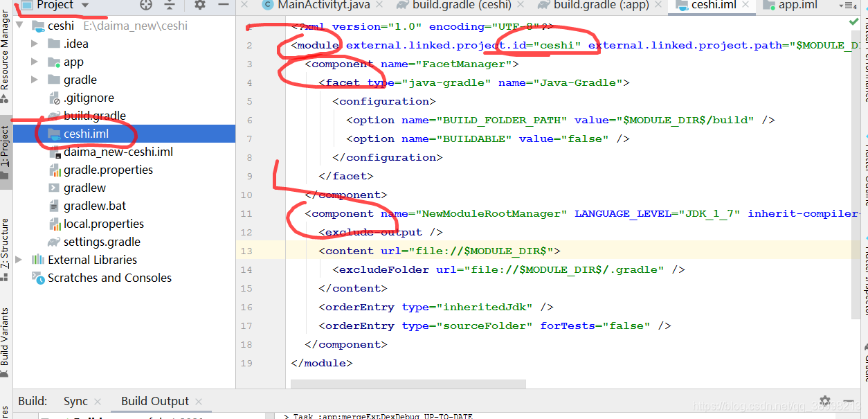
Task: Click the gradle.properties file icon
Action: click(x=54, y=170)
